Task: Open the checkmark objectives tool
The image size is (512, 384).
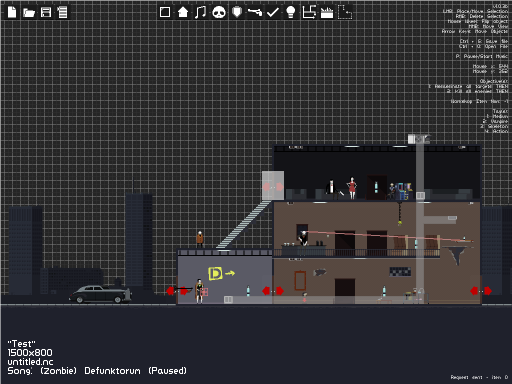Action: click(x=273, y=12)
